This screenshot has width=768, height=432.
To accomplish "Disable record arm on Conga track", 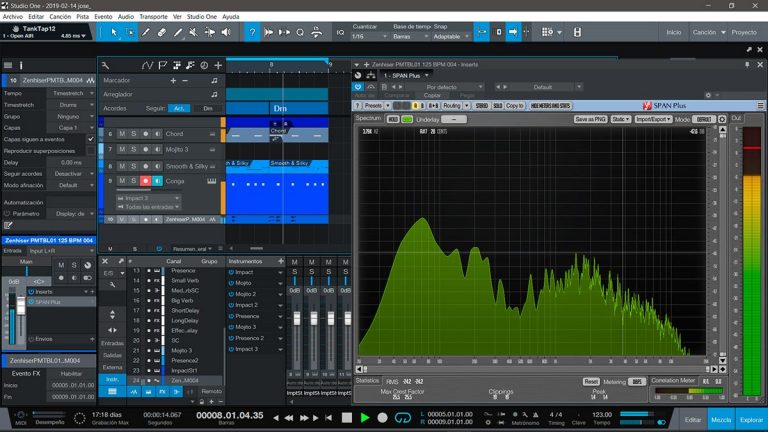I will point(145,181).
